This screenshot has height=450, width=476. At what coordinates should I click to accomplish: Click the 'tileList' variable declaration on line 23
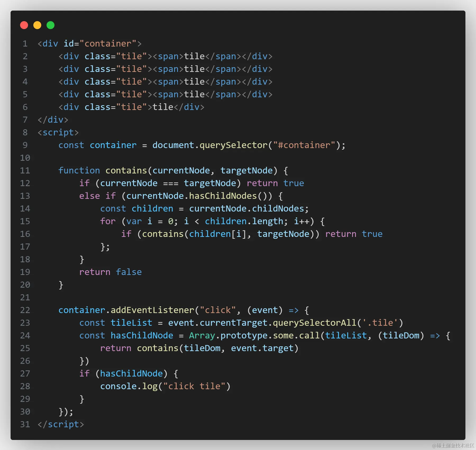coord(131,323)
